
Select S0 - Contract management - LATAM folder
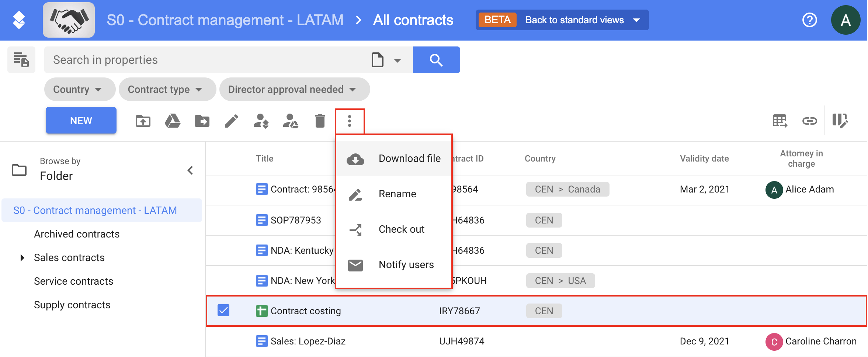(x=102, y=210)
